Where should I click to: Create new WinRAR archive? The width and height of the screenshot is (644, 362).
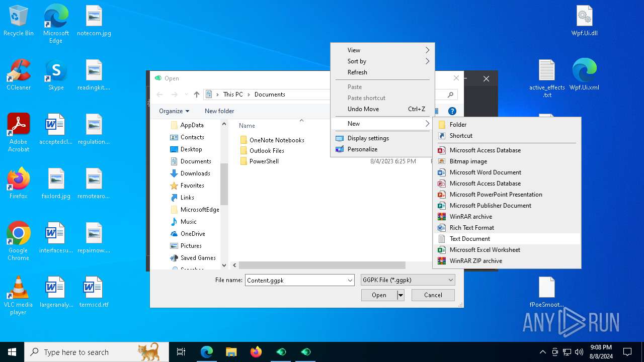(x=507, y=217)
